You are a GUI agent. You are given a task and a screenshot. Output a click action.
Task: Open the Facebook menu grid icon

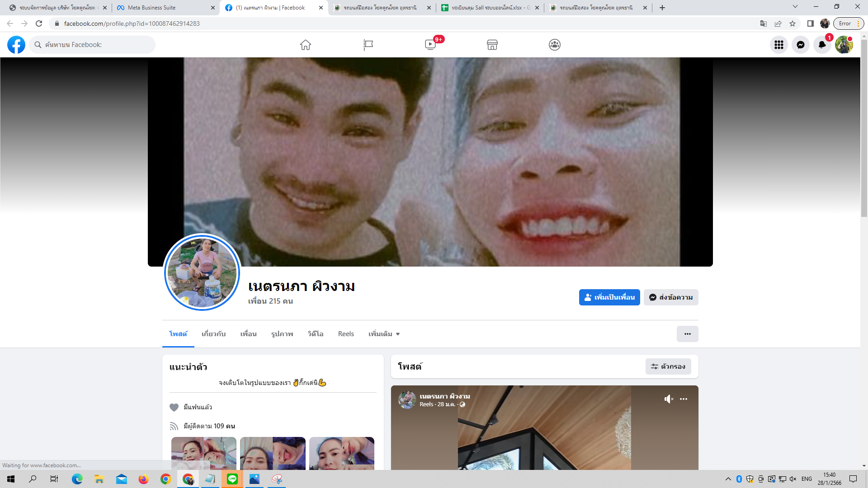click(x=779, y=45)
